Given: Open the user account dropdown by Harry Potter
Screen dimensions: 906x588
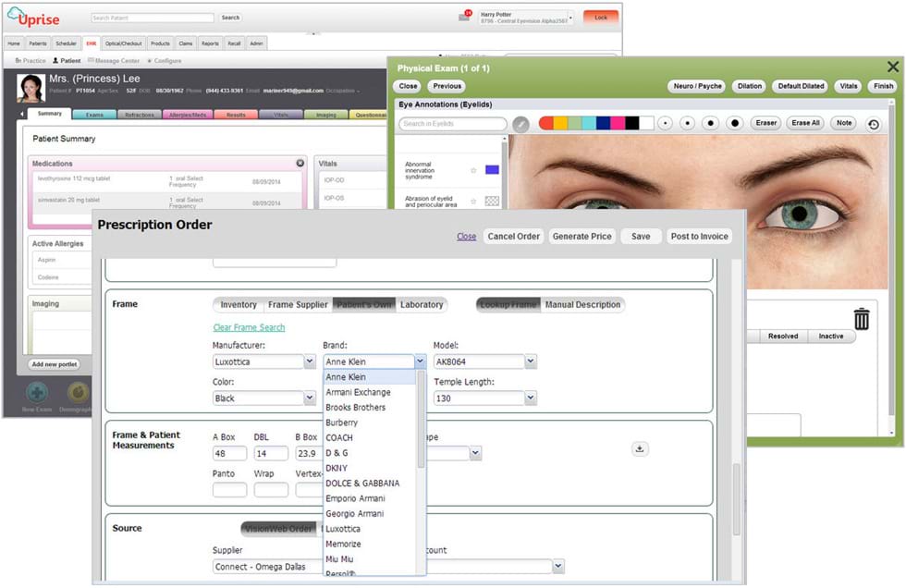Looking at the screenshot, I should coord(571,18).
